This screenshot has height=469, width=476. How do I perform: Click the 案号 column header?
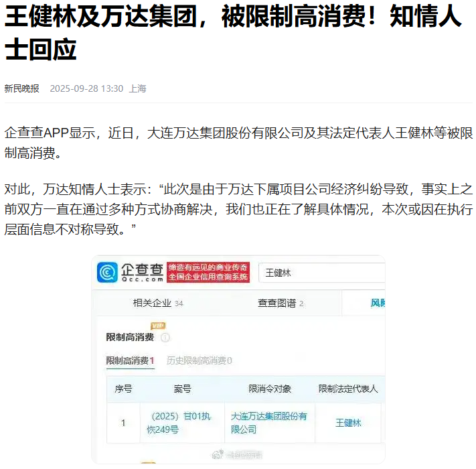point(182,389)
